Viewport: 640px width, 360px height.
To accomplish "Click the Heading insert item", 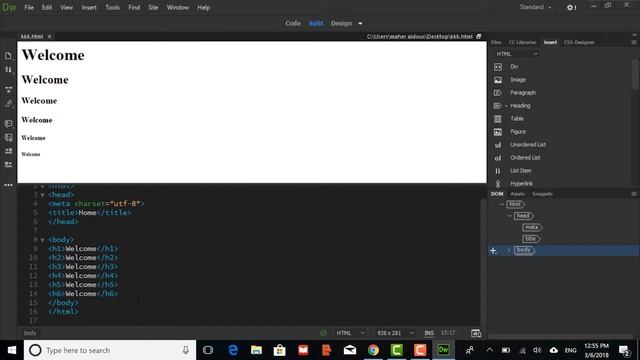I will click(520, 105).
